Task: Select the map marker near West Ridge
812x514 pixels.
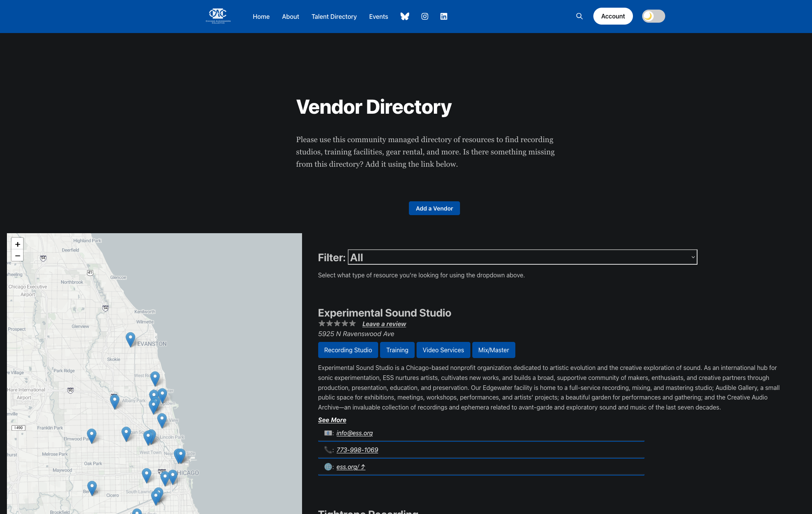Action: click(x=155, y=378)
